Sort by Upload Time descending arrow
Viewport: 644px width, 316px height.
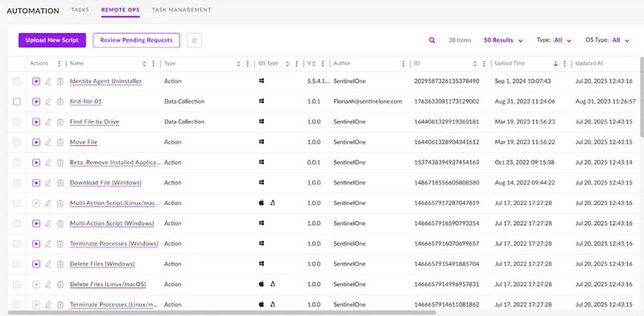(x=555, y=64)
